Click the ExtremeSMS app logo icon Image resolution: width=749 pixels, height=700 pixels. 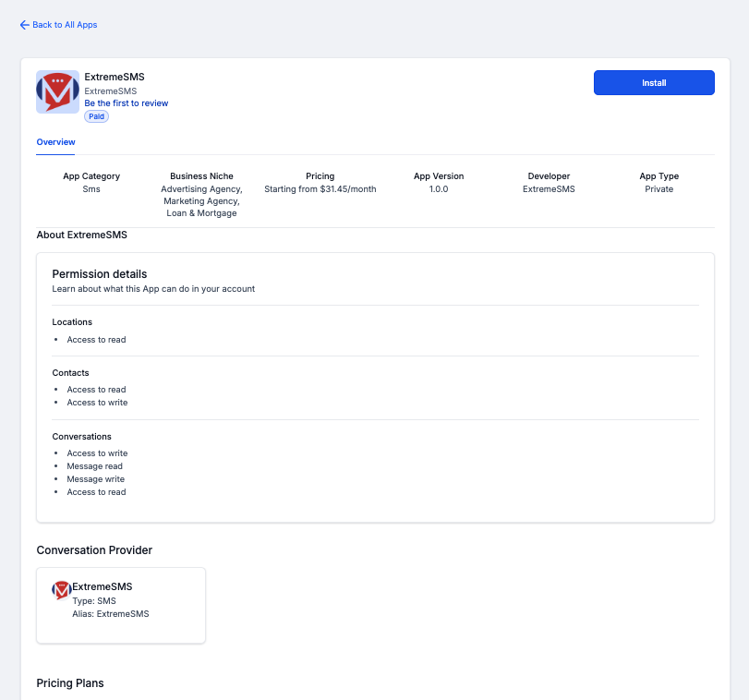(57, 92)
